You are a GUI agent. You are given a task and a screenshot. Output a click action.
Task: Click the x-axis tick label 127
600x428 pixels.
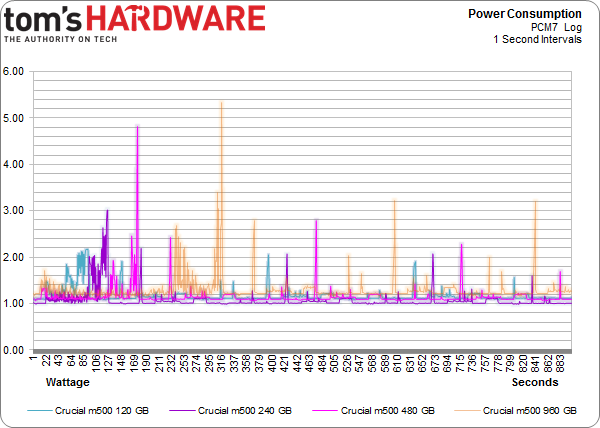(x=108, y=363)
